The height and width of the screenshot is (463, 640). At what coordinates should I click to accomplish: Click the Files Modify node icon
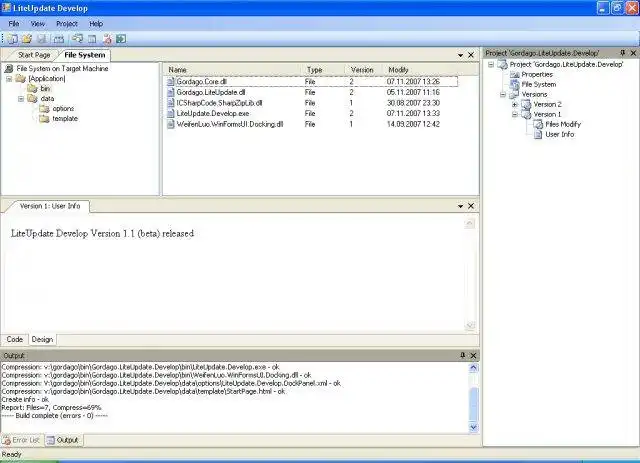coord(538,124)
